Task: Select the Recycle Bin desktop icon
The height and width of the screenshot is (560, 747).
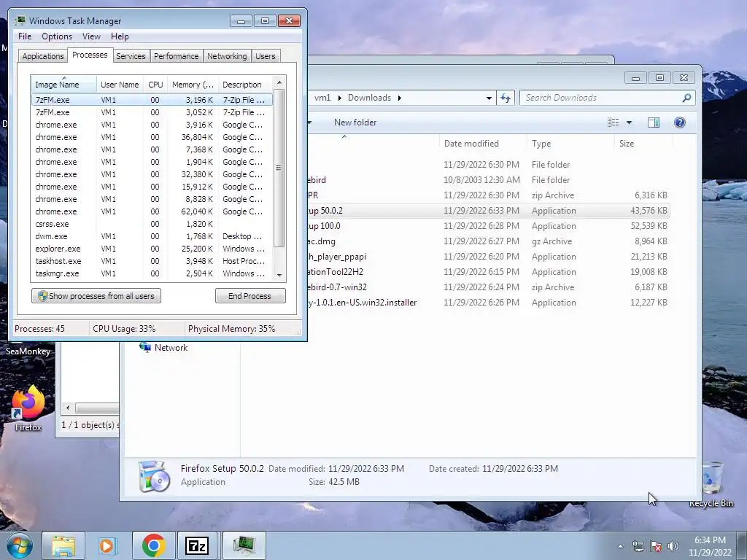Action: [711, 484]
